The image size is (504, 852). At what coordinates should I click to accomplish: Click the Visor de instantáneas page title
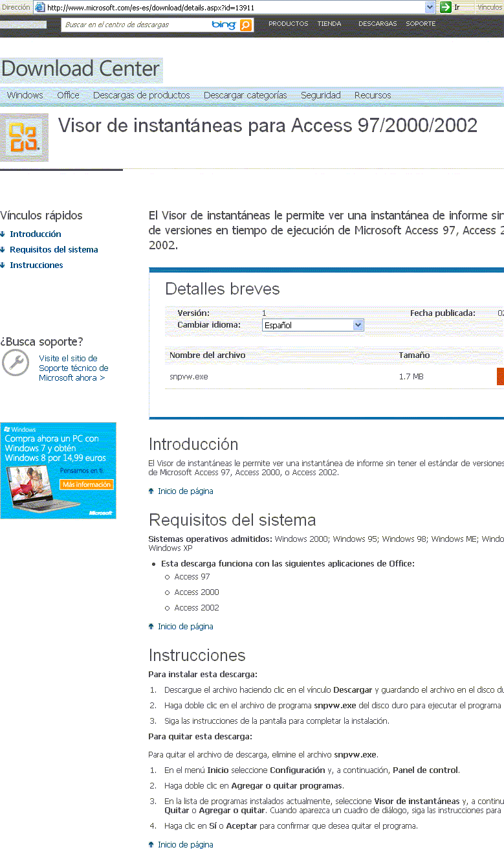tap(268, 126)
